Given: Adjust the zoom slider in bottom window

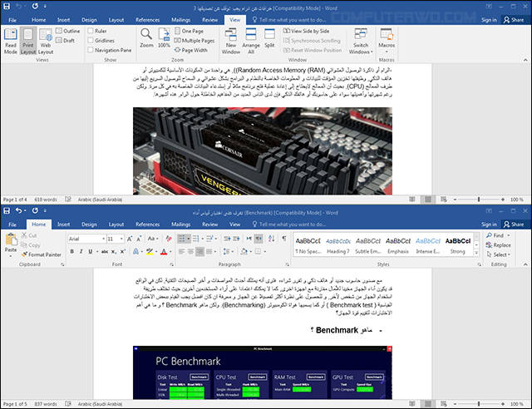Looking at the screenshot, I should (x=479, y=404).
